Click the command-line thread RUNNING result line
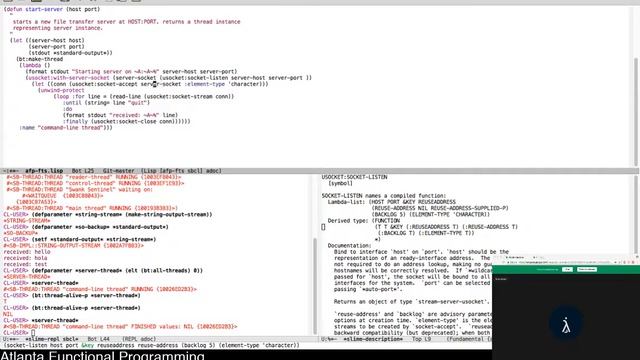The height and width of the screenshot is (360, 640). (x=100, y=289)
